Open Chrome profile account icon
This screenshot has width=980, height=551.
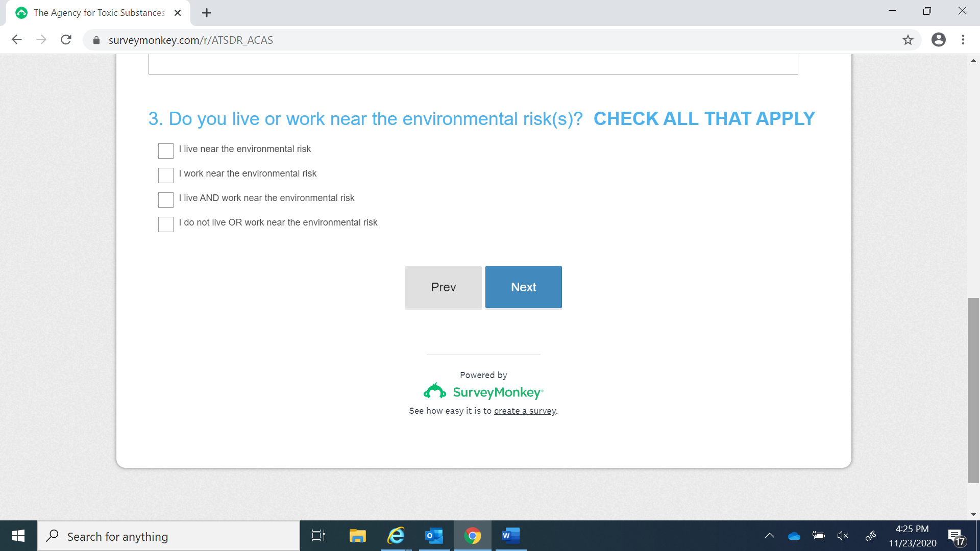coord(938,40)
